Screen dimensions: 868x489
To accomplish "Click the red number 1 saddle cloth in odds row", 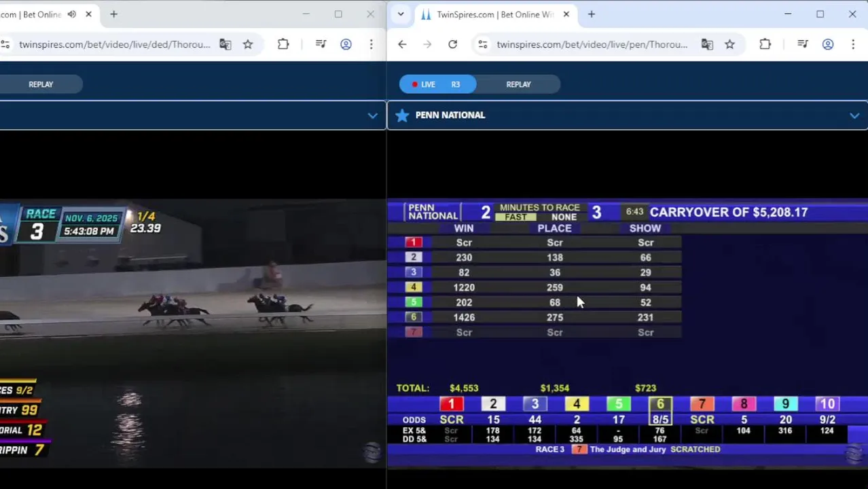I will pyautogui.click(x=451, y=404).
